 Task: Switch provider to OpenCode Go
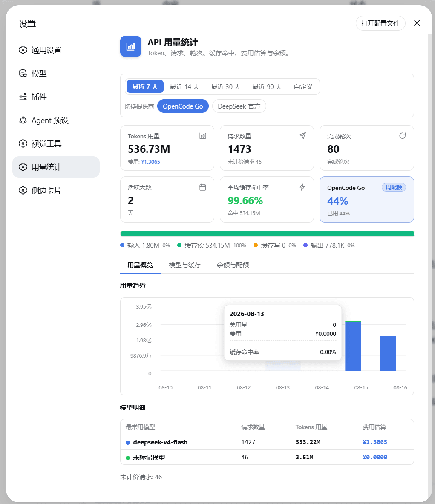[x=183, y=106]
